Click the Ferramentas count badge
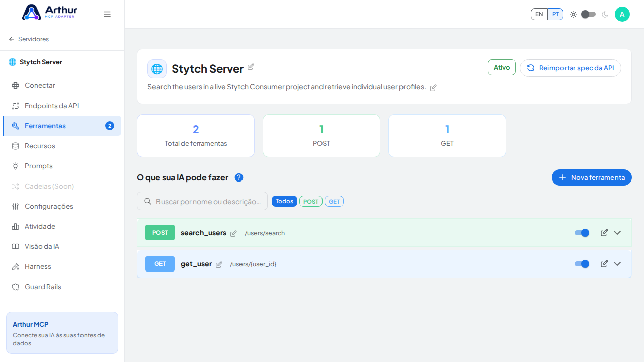 click(110, 126)
